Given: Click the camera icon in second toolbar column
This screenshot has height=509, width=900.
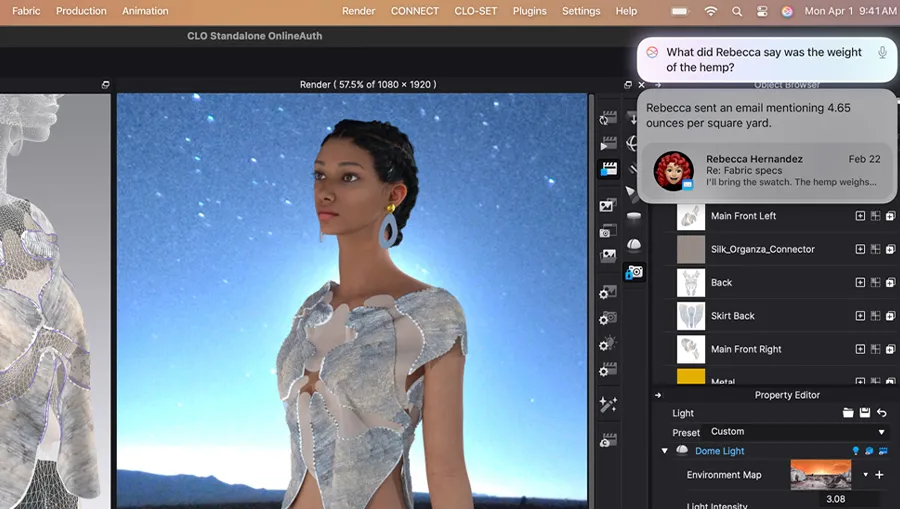Looking at the screenshot, I should [634, 272].
